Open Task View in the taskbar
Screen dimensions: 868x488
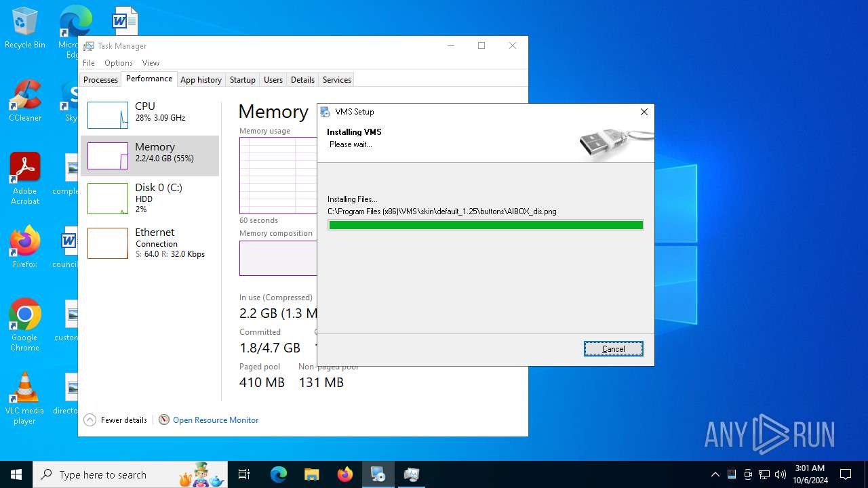pos(244,474)
